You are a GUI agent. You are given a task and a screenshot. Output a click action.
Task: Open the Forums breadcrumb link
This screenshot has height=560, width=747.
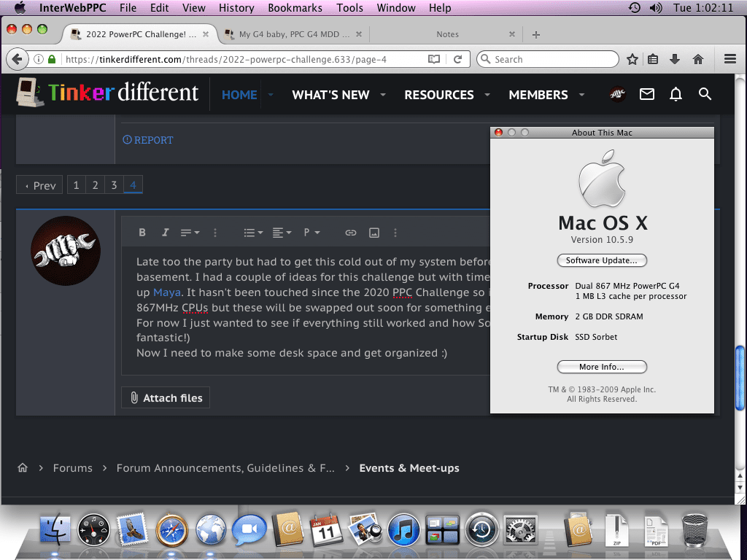click(72, 468)
